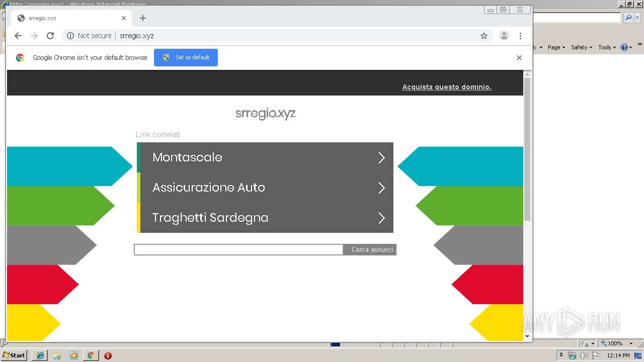This screenshot has width=644, height=362.
Task: Click the srregio.xyz page heading
Action: coord(265,114)
